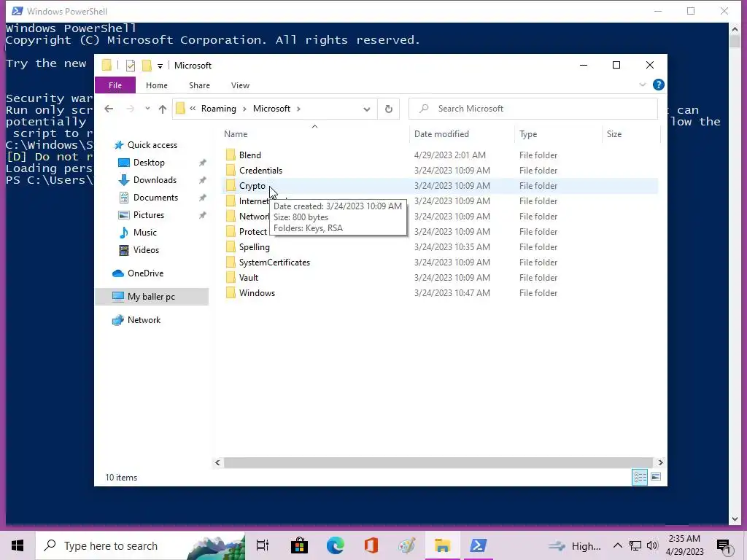Refresh the Microsoft folder view
Screen dimensions: 747x560
[389, 109]
